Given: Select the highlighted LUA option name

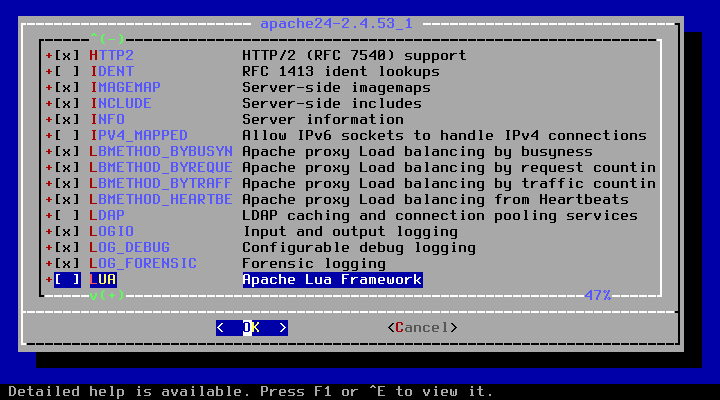Looking at the screenshot, I should [103, 280].
